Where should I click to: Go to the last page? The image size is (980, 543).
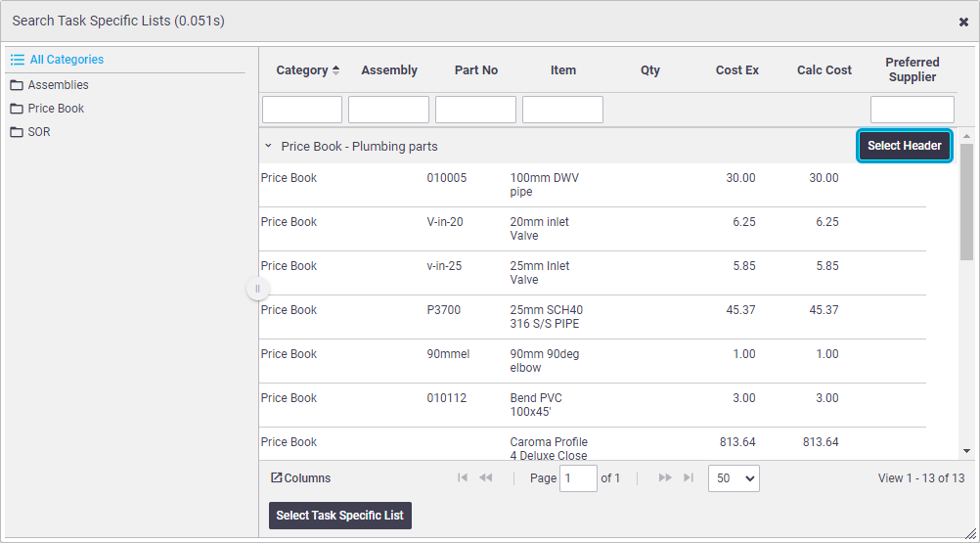(x=689, y=477)
